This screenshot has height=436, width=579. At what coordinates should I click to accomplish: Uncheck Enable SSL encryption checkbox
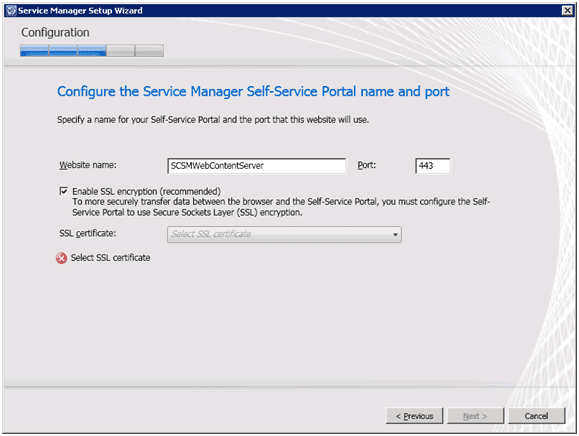tap(64, 191)
